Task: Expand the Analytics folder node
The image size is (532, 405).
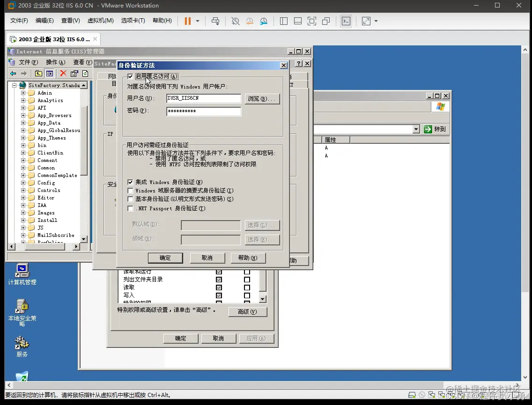Action: [x=23, y=100]
